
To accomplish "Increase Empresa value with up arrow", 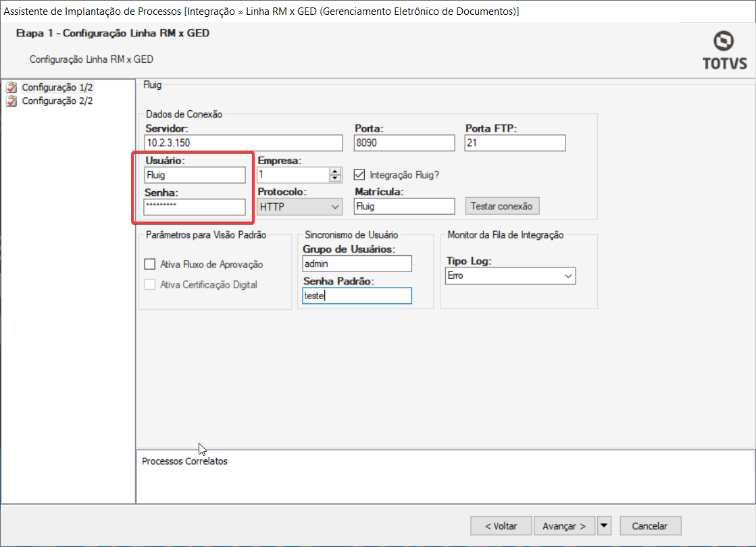I will pos(335,171).
